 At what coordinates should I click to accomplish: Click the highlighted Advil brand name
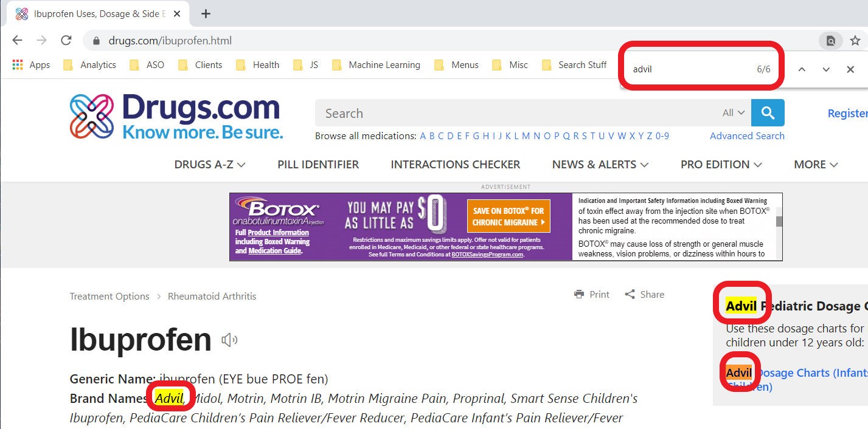tap(169, 399)
